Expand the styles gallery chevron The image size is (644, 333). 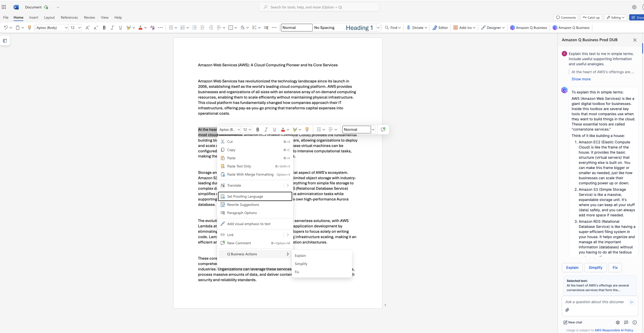tap(378, 28)
